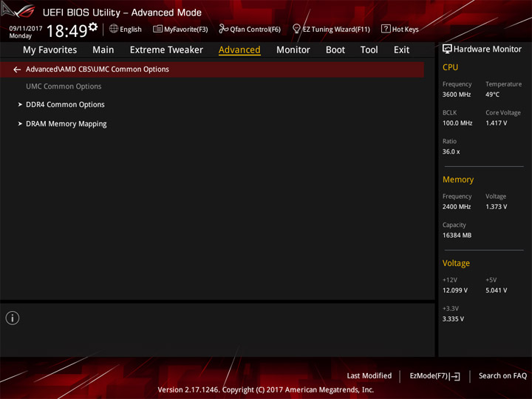
Task: Click Hardware Monitor title text
Action: click(487, 50)
